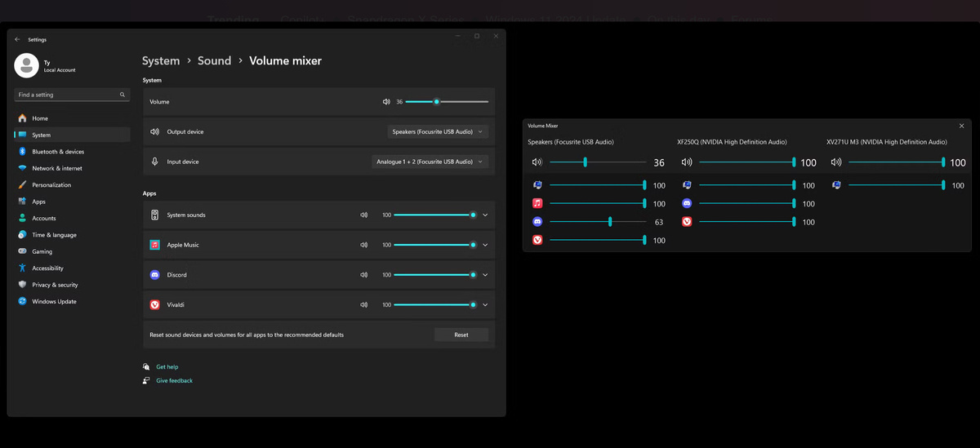Click the System sounds app icon
980x448 pixels.
pyautogui.click(x=154, y=215)
